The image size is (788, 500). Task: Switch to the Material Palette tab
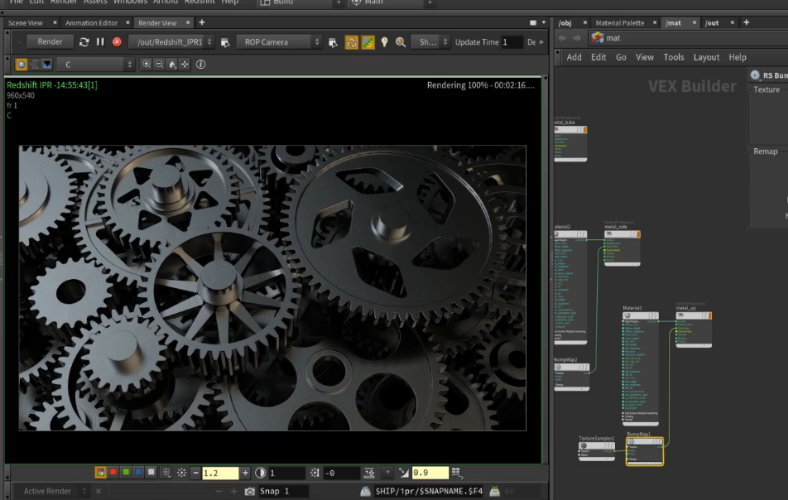[x=620, y=22]
